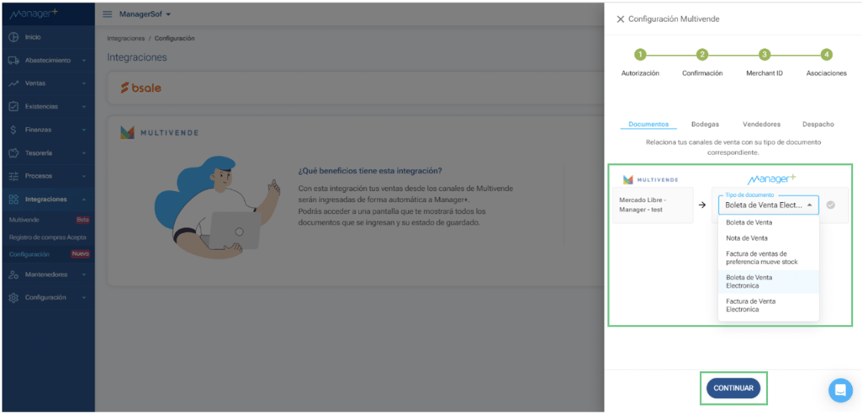
Task: Click the Existencias checkbox icon
Action: 14,106
